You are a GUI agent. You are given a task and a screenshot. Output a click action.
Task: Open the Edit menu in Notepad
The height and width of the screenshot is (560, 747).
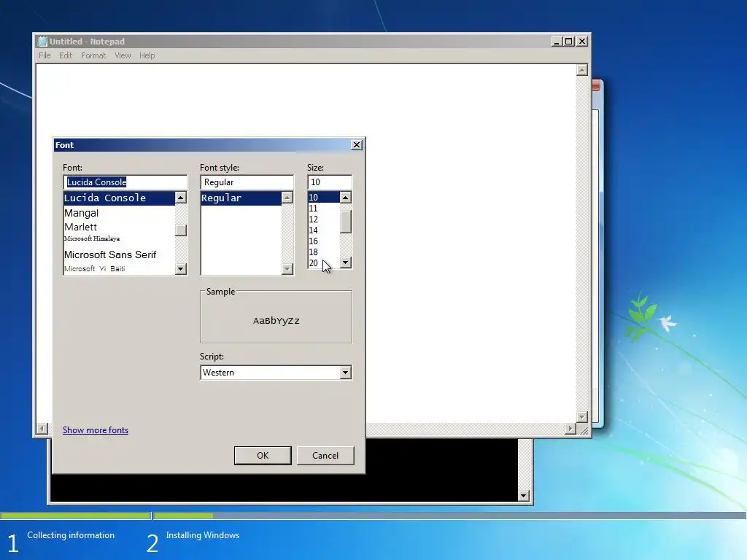(x=65, y=55)
